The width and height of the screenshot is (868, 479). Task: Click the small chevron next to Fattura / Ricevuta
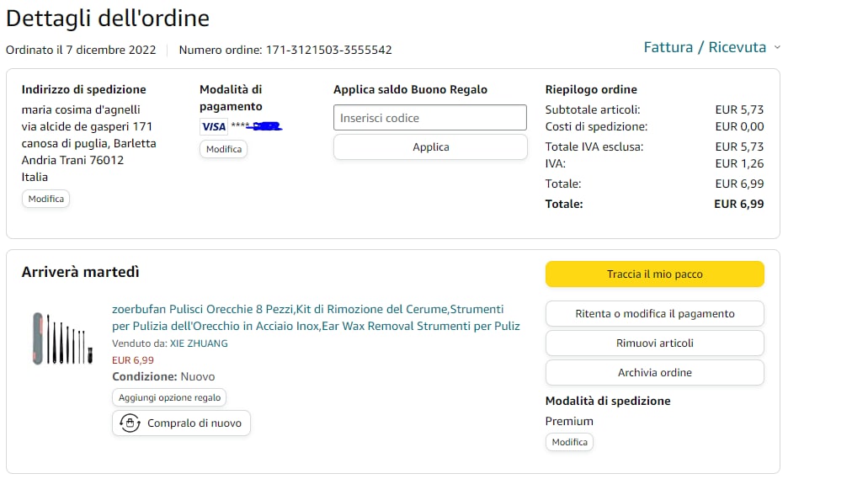click(777, 47)
